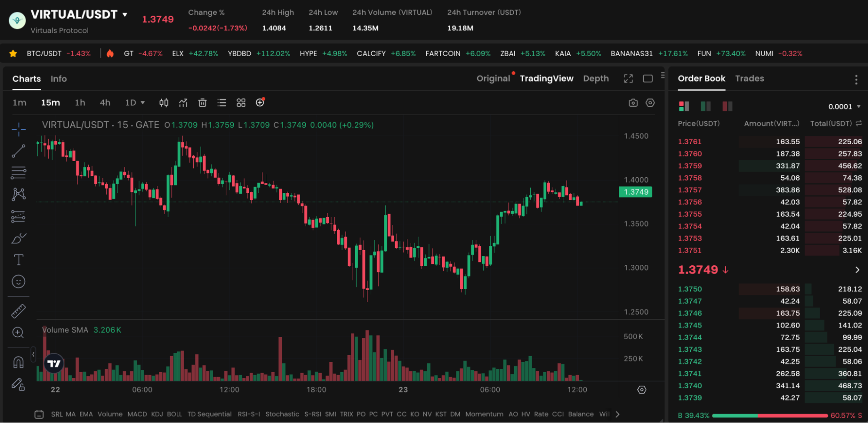Open the ruler measure tool

tap(18, 311)
